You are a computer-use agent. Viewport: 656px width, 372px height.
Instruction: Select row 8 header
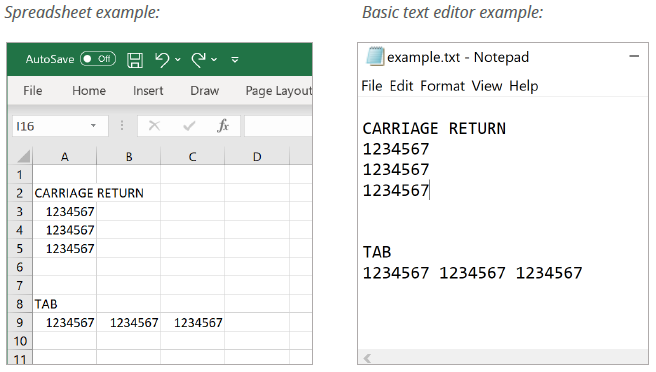[20, 304]
